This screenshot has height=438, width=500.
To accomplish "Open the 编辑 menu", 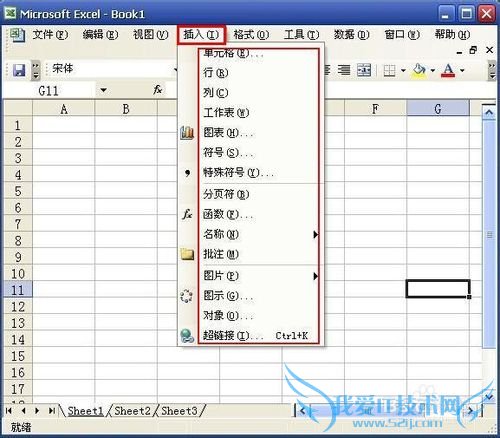I will pos(100,34).
